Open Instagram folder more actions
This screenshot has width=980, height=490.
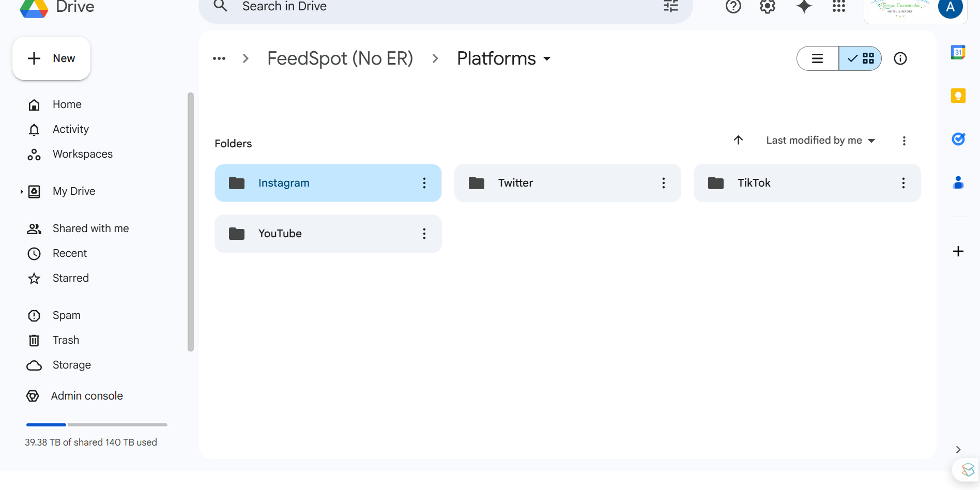[x=424, y=183]
